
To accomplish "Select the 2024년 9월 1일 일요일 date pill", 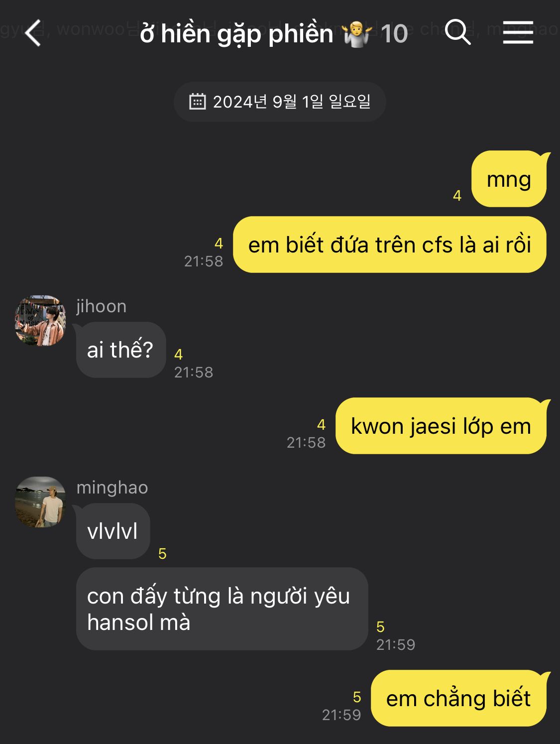I will coord(280,102).
